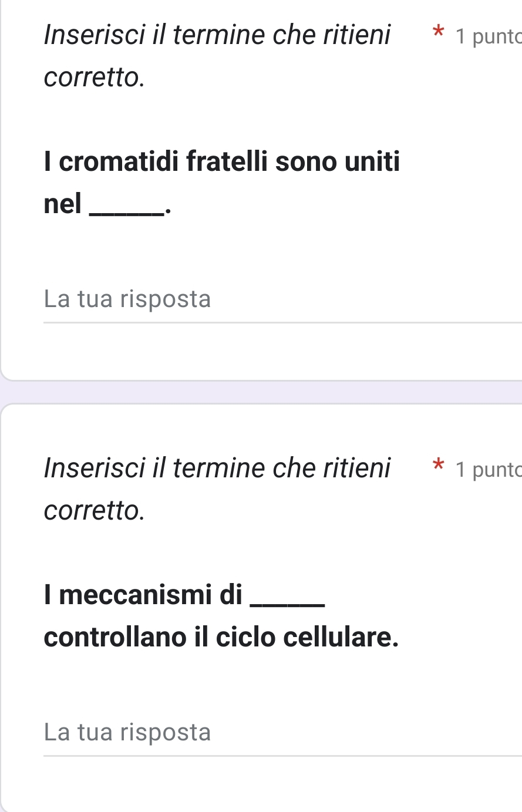Click the red required asterisk on second question
The height and width of the screenshot is (812, 522).
(x=437, y=466)
